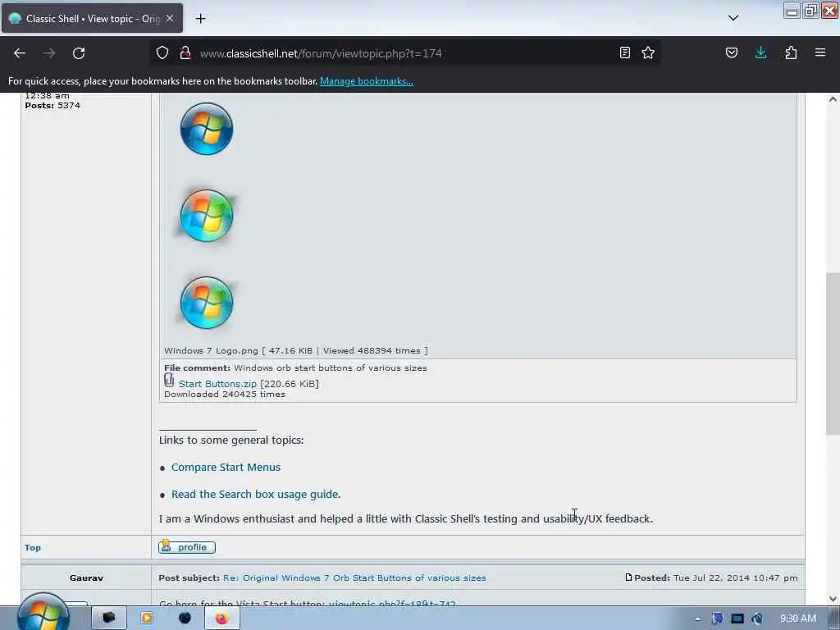Click the flag tray icon

click(717, 619)
